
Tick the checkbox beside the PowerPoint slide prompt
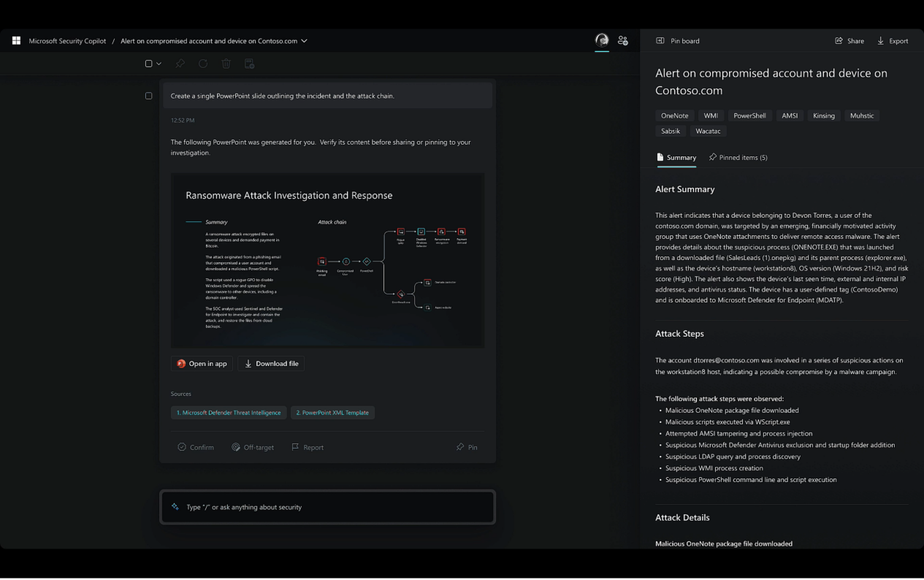(x=149, y=96)
